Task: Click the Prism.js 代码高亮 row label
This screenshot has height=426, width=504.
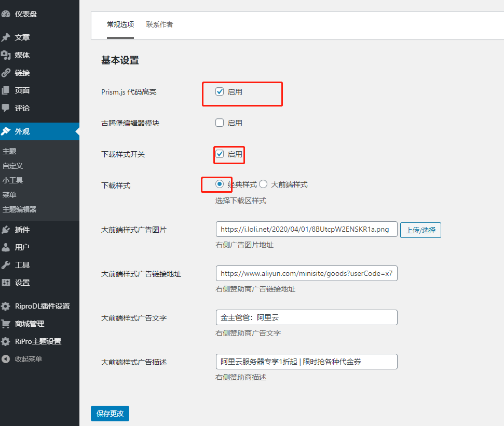Action: pos(129,92)
